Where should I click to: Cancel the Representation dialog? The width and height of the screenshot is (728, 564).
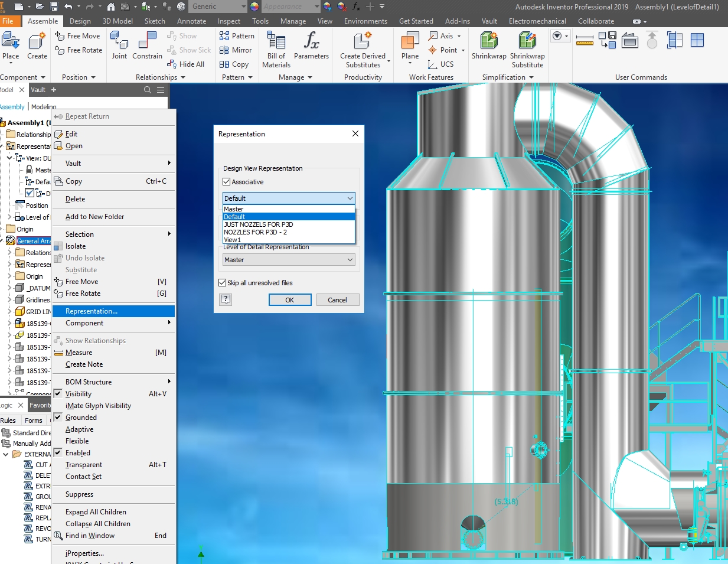click(338, 299)
